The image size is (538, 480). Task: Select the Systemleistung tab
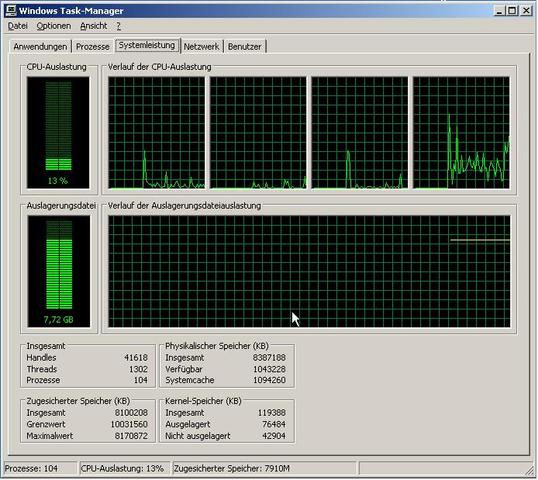147,45
